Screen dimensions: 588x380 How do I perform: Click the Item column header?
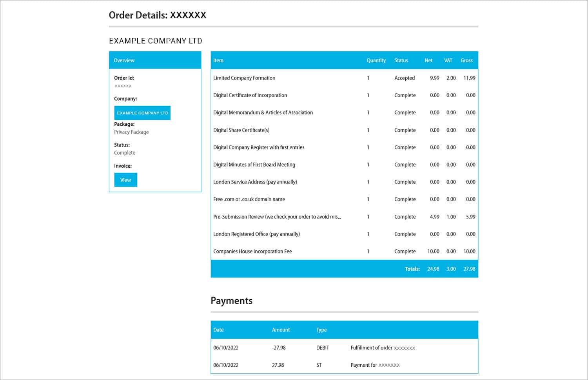(x=218, y=60)
